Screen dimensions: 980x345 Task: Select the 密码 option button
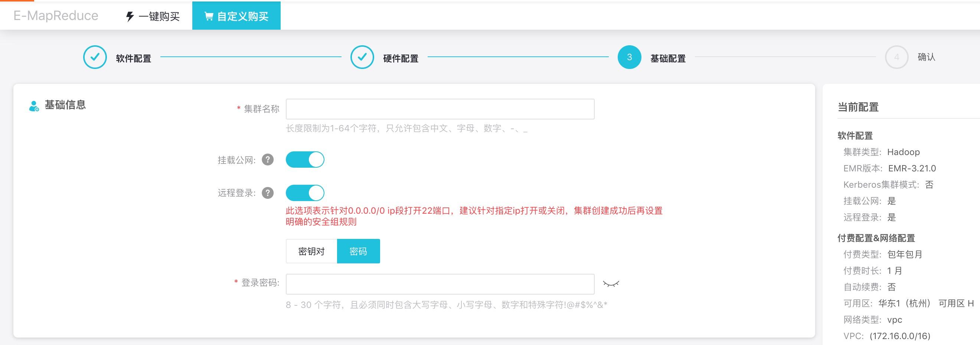click(x=358, y=251)
